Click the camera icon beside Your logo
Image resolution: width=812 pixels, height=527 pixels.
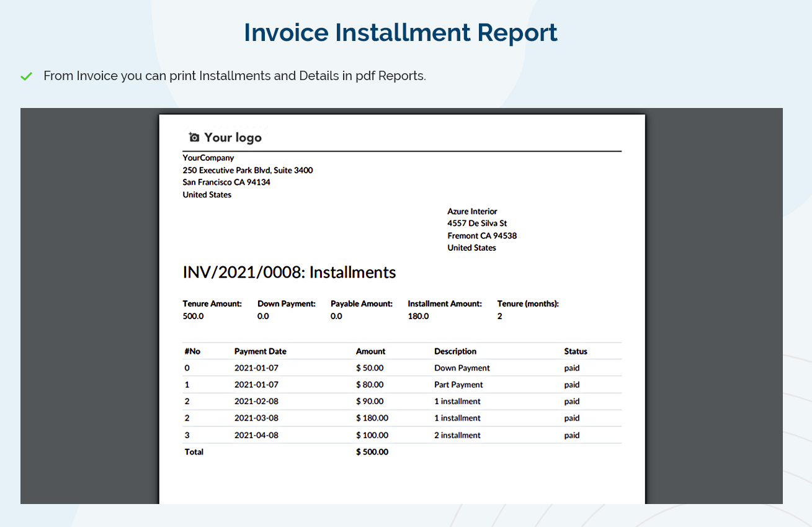(194, 137)
